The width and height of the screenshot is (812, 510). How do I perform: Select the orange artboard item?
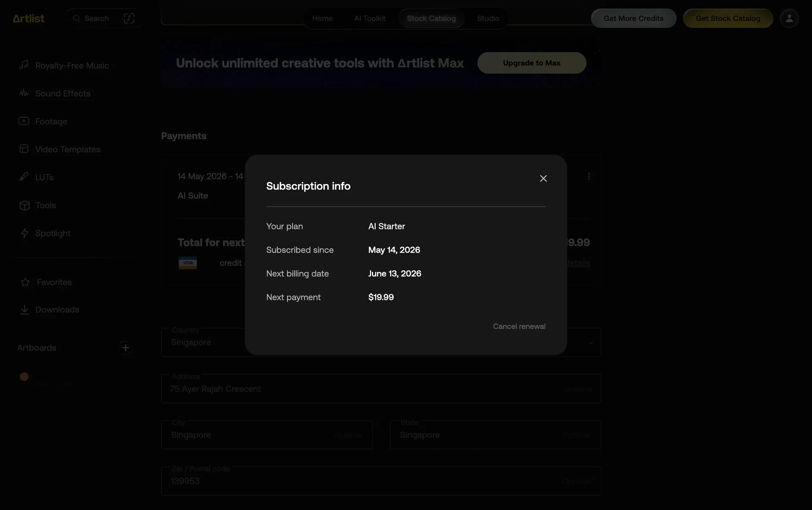(x=24, y=377)
